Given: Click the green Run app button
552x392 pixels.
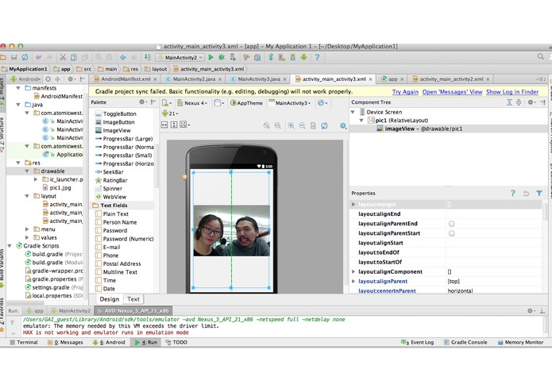Looking at the screenshot, I should pos(211,57).
